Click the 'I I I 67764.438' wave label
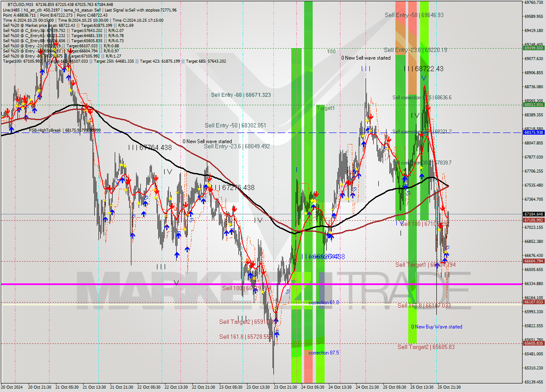Screen dimensions: 546x392 click(150, 147)
